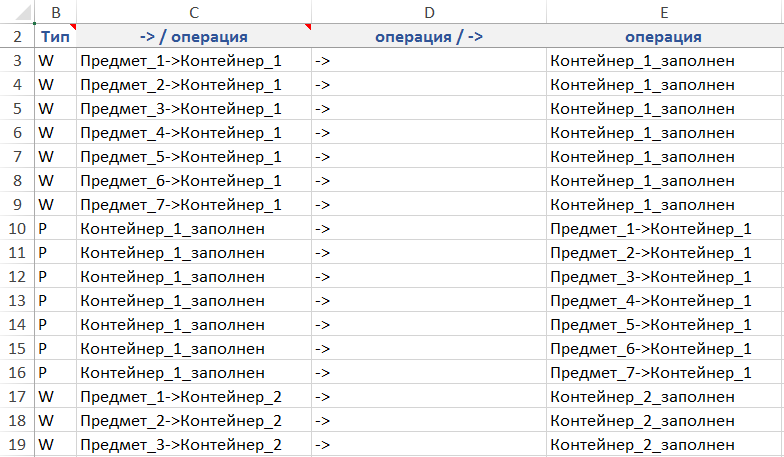Select the '-> / операция' header cell
Image resolution: width=784 pixels, height=457 pixels.
[193, 37]
